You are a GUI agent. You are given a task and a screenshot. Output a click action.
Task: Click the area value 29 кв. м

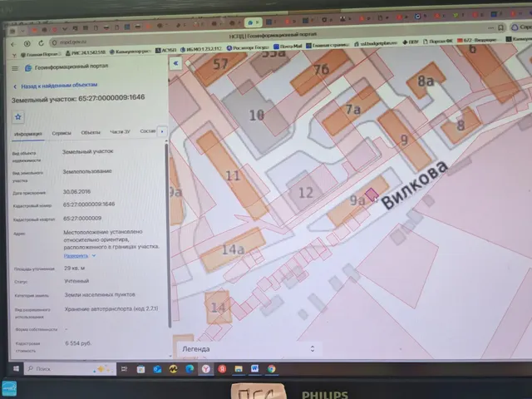click(74, 268)
